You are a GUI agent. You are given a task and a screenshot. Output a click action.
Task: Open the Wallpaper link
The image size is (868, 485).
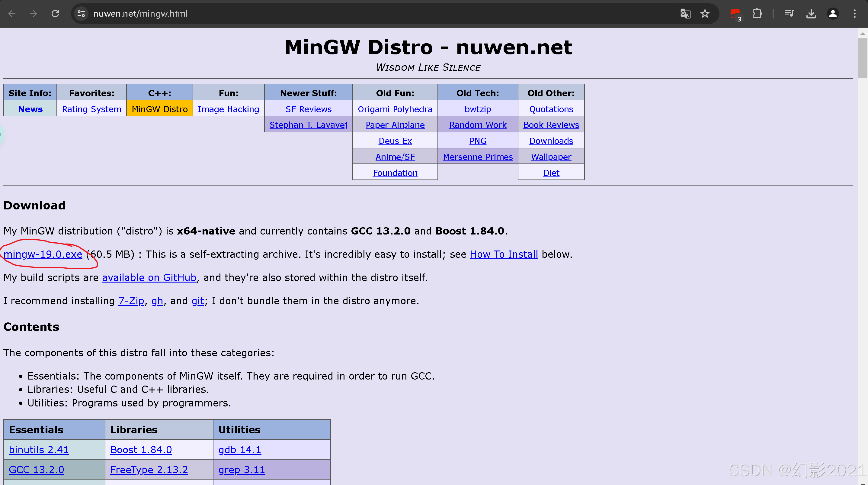coord(551,157)
